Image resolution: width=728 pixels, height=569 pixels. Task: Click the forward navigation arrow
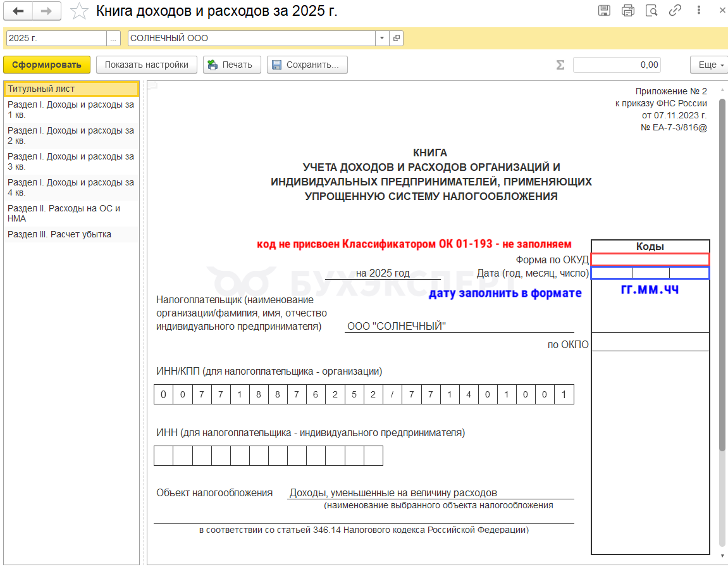(x=46, y=11)
